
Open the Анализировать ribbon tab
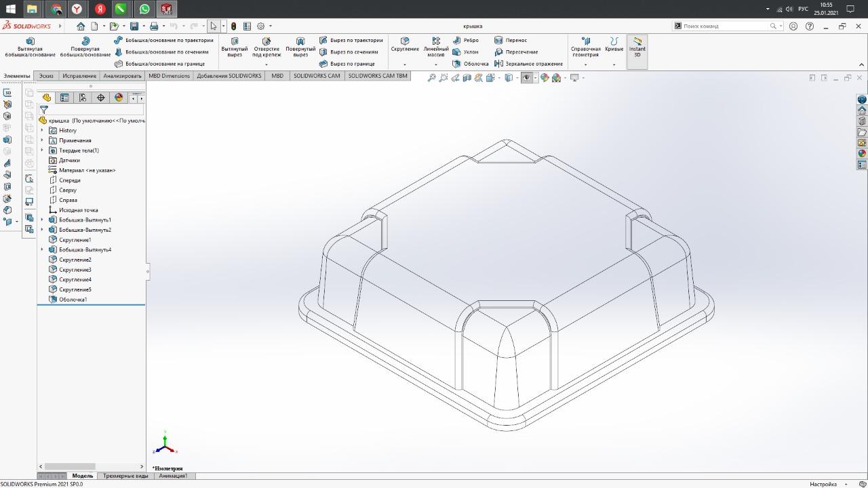click(122, 76)
